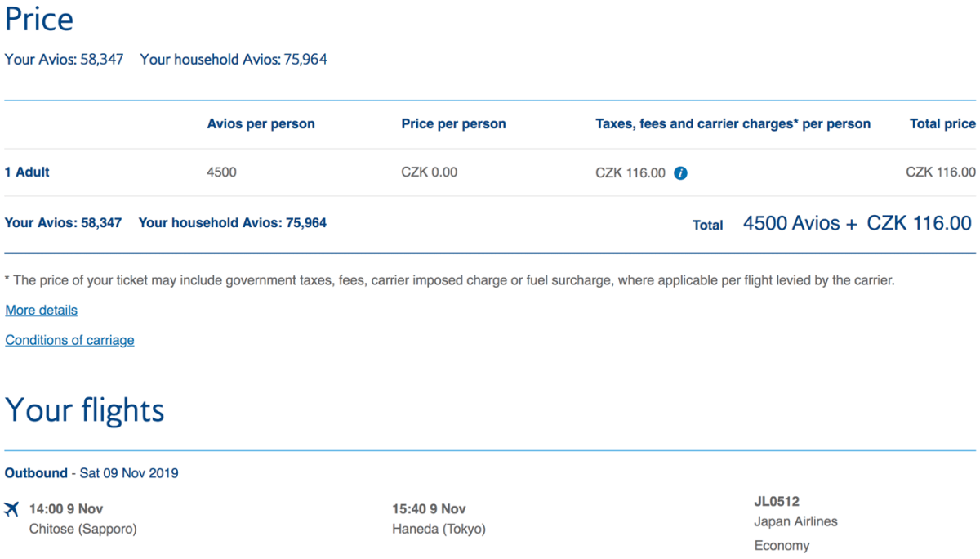Viewport: 980px width, 559px height.
Task: Click the Haneda (Tokyo) arrival airport
Action: tap(439, 529)
